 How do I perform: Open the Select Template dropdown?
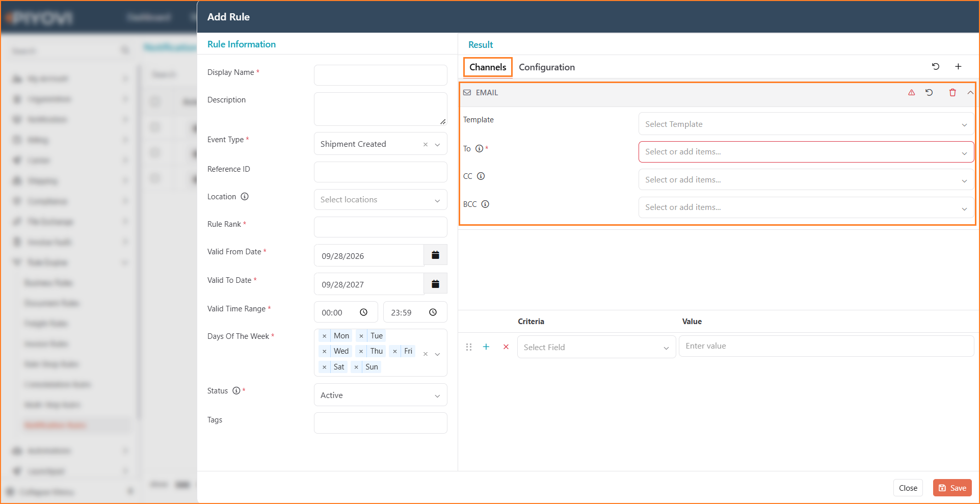coord(806,124)
